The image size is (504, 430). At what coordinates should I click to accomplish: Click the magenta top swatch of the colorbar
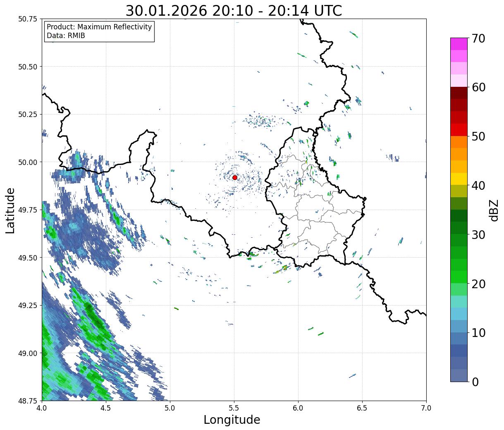point(459,44)
